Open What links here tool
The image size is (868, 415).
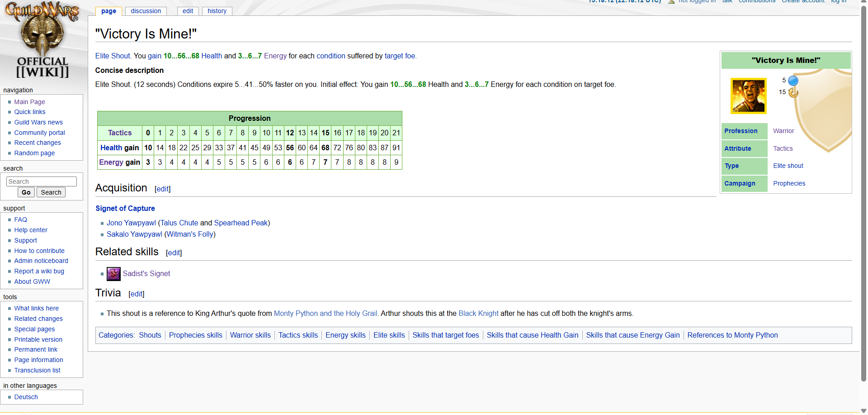tap(37, 308)
